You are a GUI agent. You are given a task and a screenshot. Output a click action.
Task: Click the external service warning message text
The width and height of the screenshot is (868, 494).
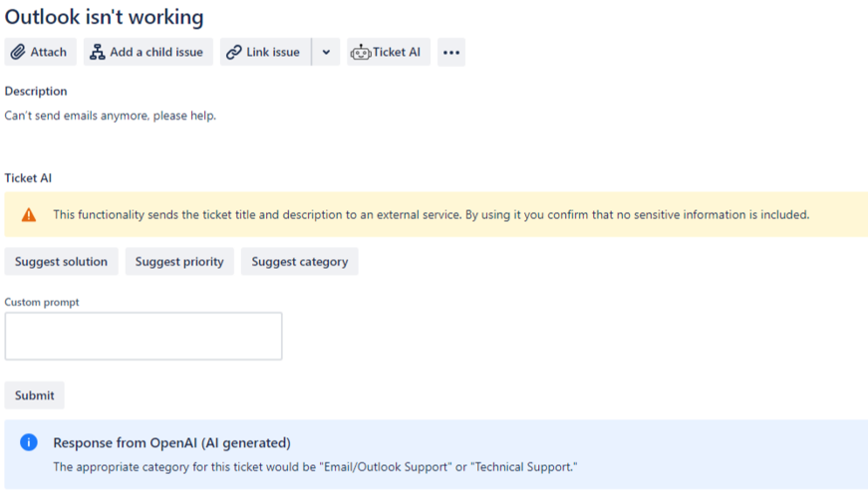click(431, 214)
